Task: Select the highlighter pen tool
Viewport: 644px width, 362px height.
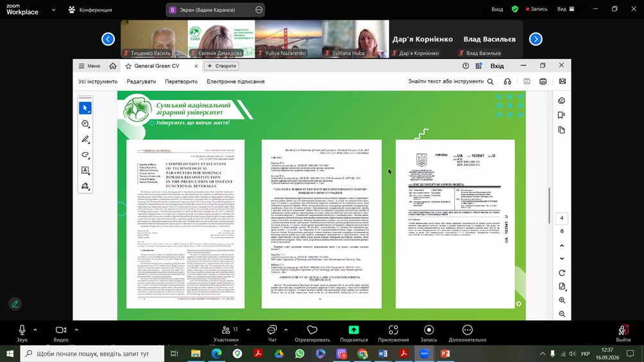Action: click(85, 139)
